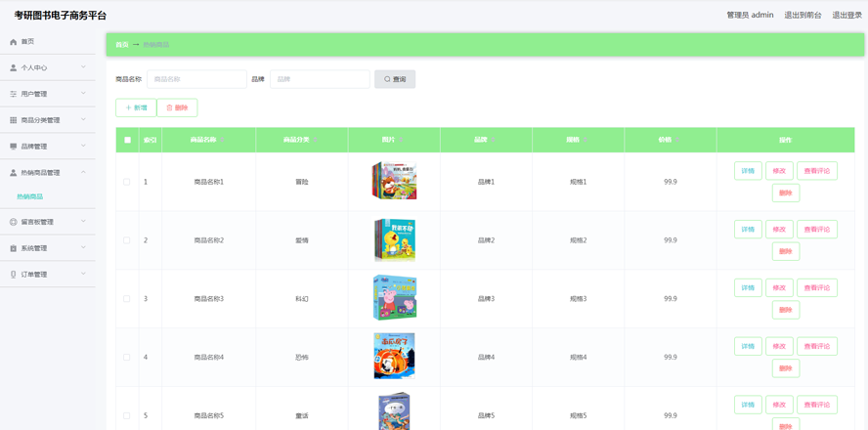Click the sort icon on 价格 column header
The image size is (868, 430).
click(x=677, y=140)
